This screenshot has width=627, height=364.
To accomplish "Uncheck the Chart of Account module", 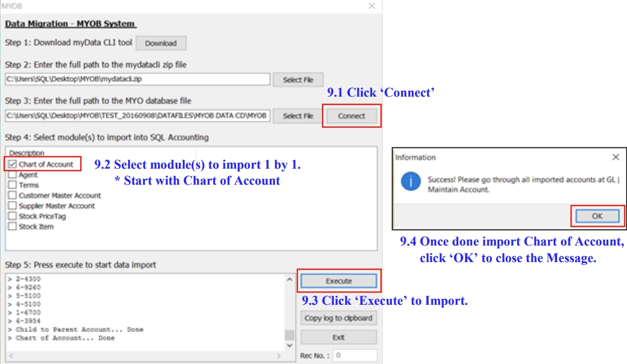I will [13, 164].
